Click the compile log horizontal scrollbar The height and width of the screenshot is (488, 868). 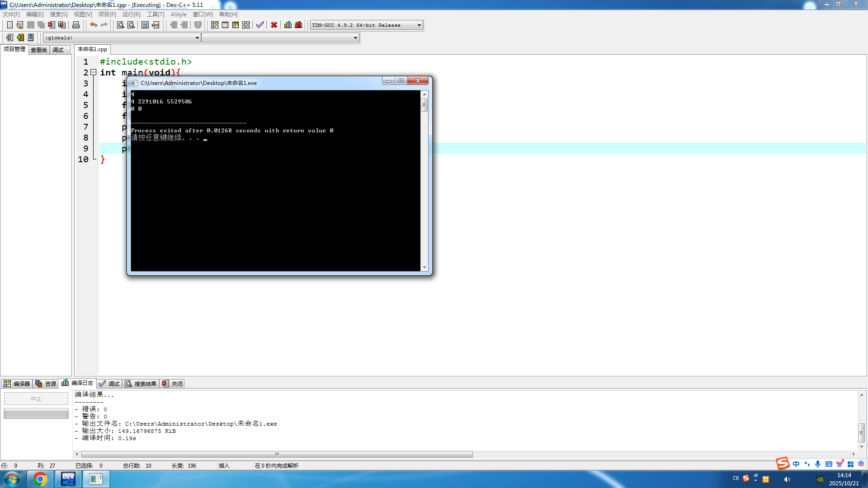point(277,454)
